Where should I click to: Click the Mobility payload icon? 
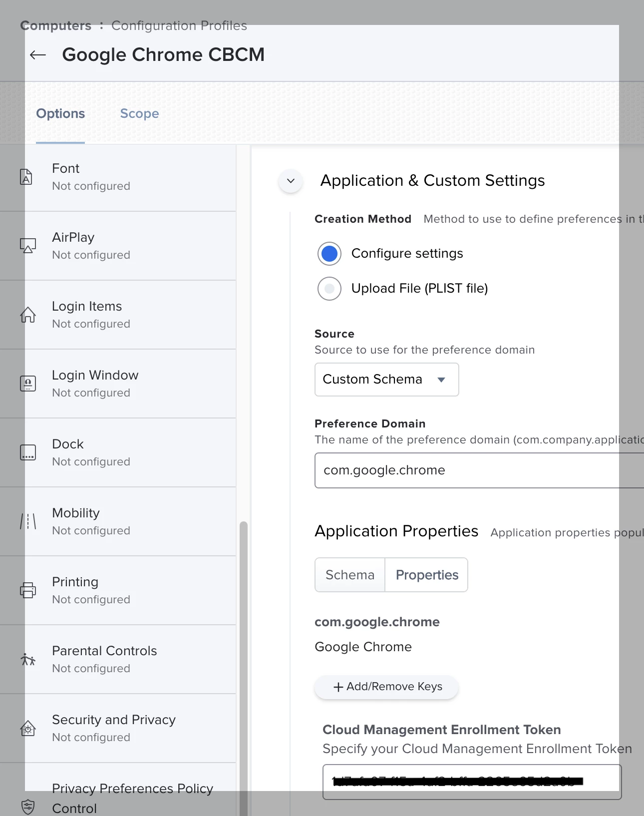[x=28, y=521]
